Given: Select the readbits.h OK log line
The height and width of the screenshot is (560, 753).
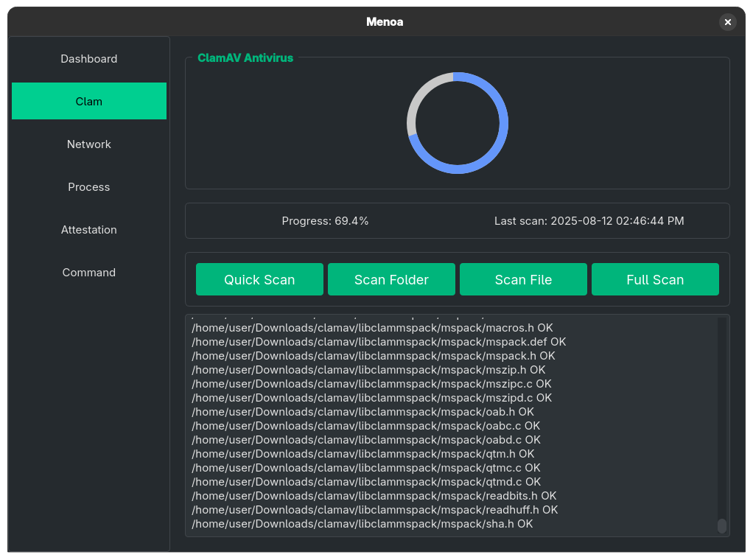Looking at the screenshot, I should click(x=374, y=496).
